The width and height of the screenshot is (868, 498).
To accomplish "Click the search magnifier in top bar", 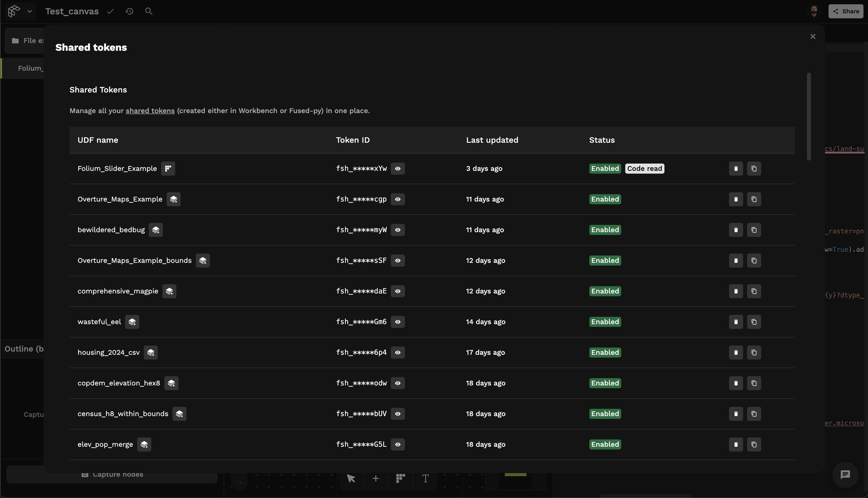I will coord(149,11).
